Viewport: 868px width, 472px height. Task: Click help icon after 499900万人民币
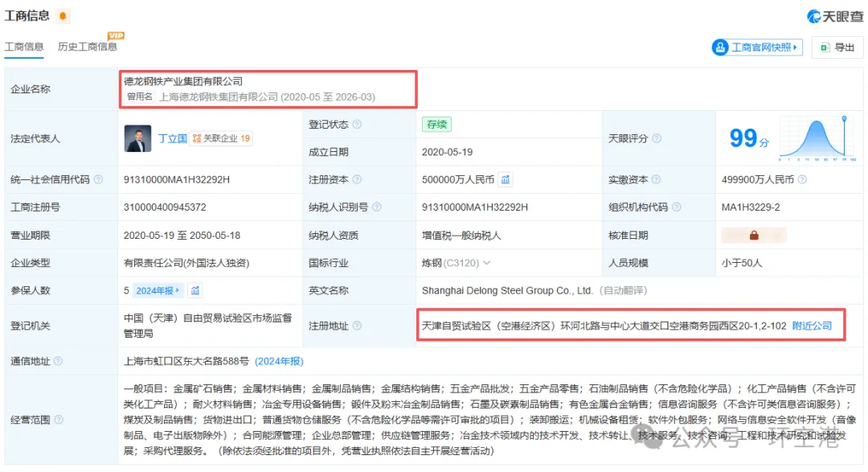coord(802,179)
